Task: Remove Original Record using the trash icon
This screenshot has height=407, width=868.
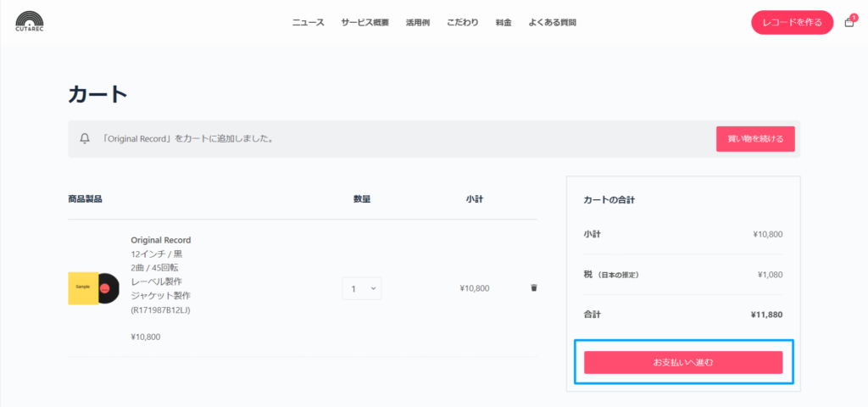Action: click(534, 288)
